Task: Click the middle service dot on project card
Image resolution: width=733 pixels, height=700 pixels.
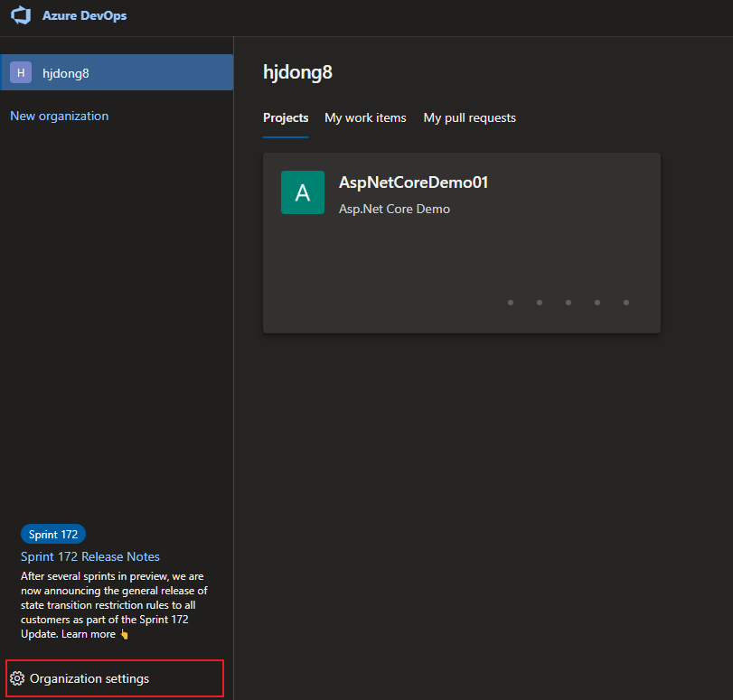Action: [569, 303]
